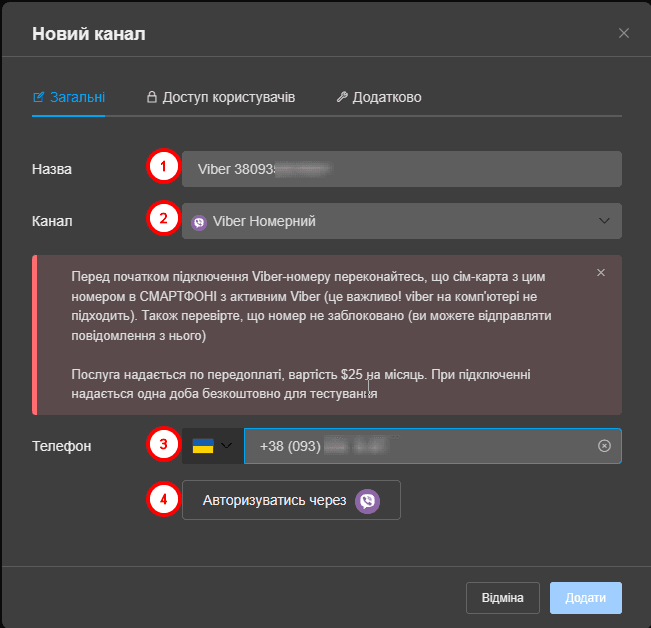Viewport: 651px width, 628px height.
Task: Click the Телефон label
Action: point(61,446)
